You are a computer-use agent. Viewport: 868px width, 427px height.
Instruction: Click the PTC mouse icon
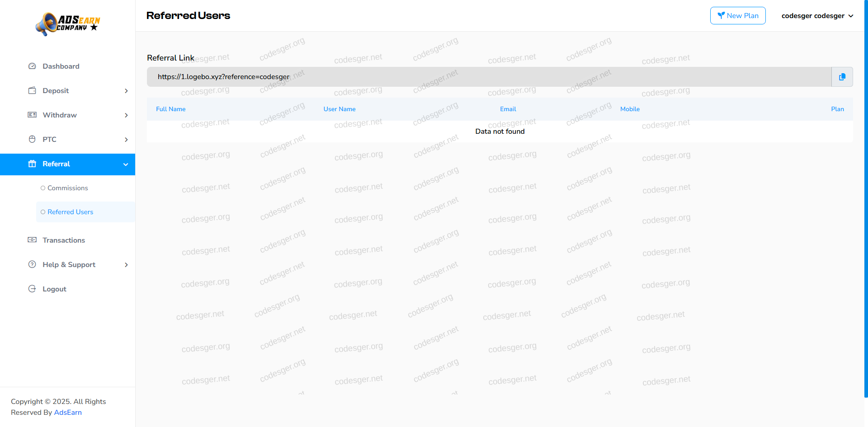click(x=32, y=140)
